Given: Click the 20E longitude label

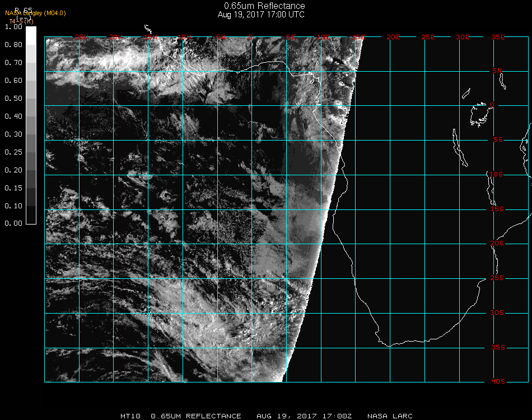Looking at the screenshot, I should pos(393,37).
